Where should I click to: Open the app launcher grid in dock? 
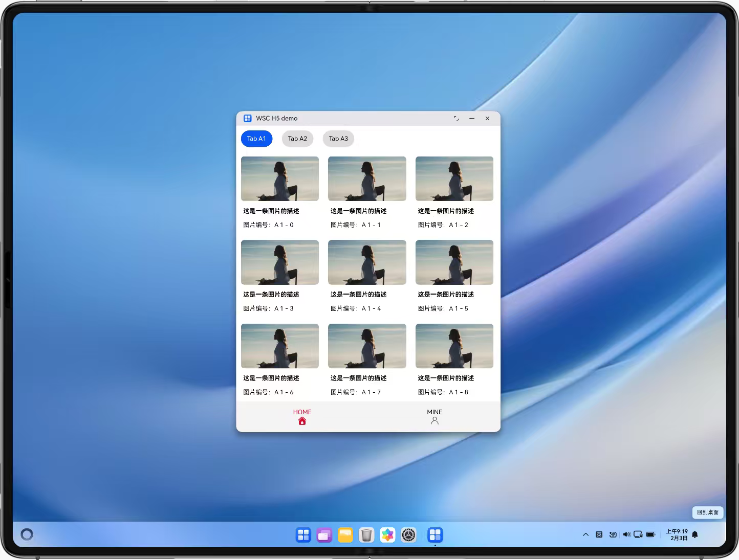pos(303,535)
